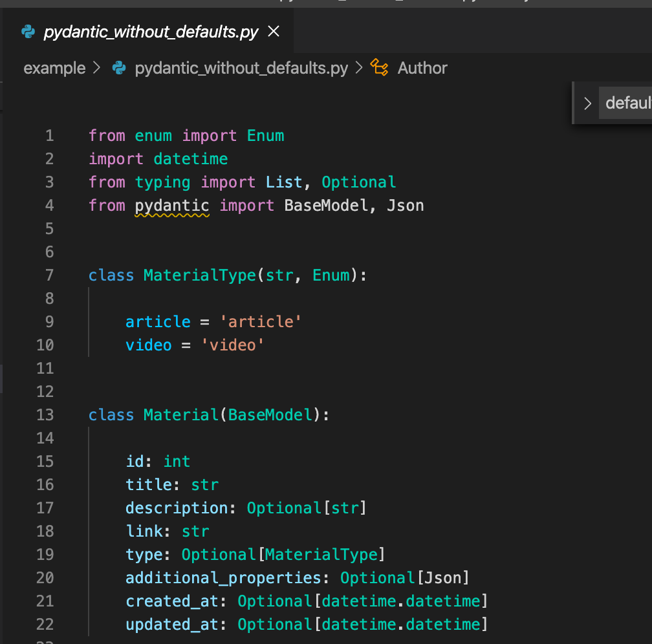Open the example breadcrumb dropdown

tap(54, 68)
